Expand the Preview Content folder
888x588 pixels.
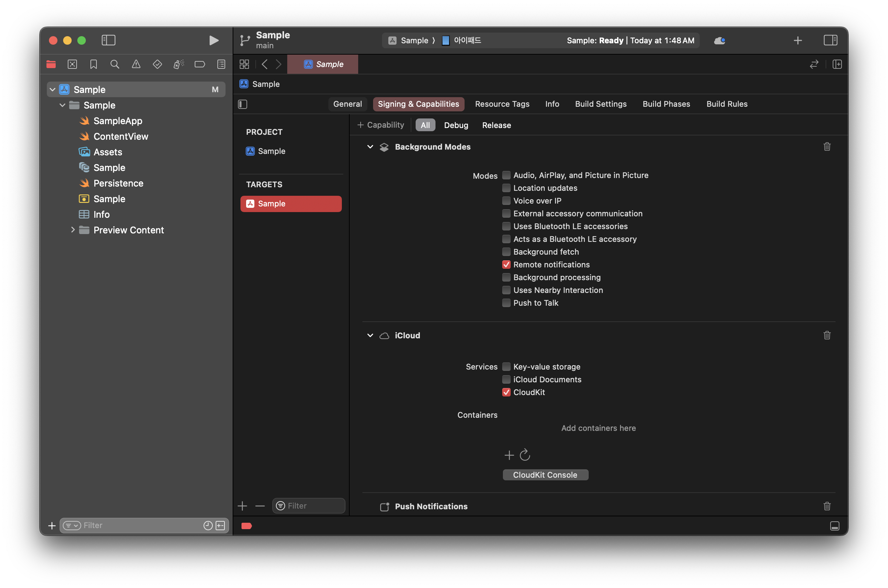tap(73, 230)
